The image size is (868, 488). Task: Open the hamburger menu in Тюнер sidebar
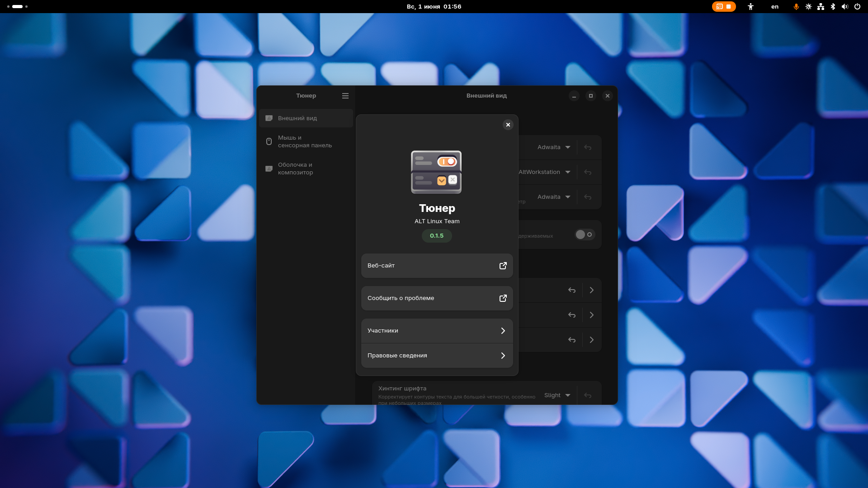click(x=345, y=96)
